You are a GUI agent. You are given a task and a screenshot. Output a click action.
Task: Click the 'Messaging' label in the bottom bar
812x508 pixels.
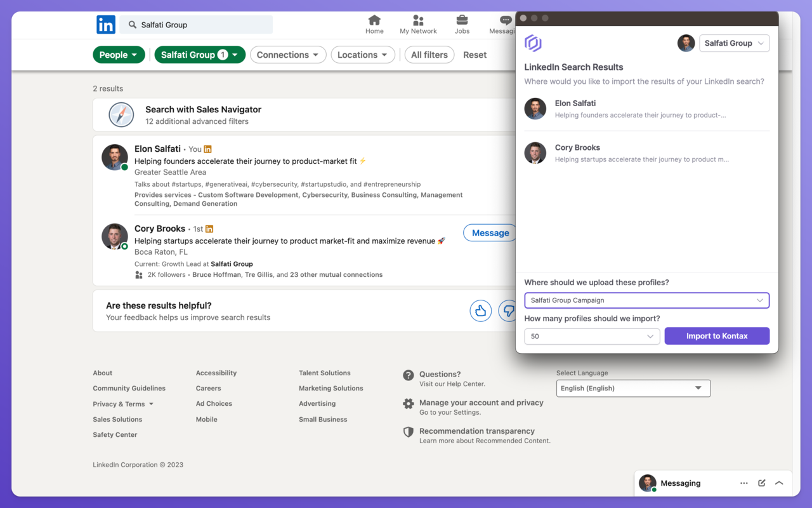(x=681, y=483)
